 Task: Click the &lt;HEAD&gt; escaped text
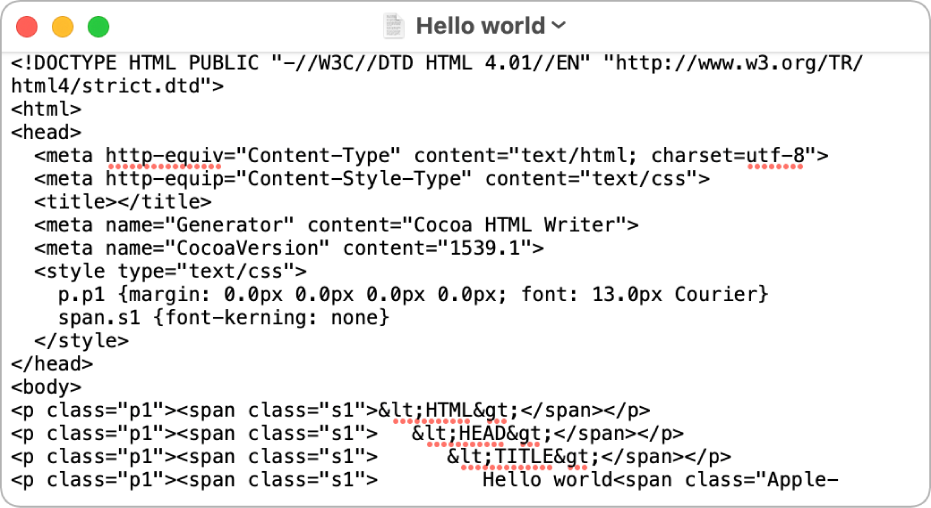tap(482, 434)
